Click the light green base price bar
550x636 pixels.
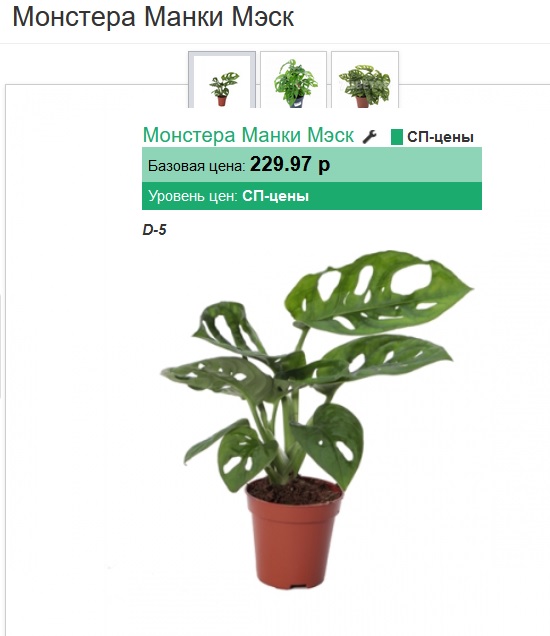point(312,165)
